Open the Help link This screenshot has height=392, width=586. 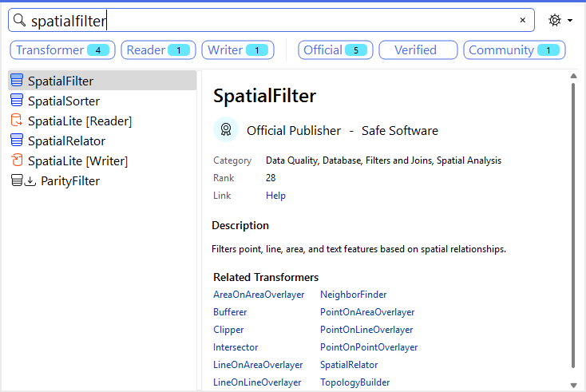tap(275, 196)
